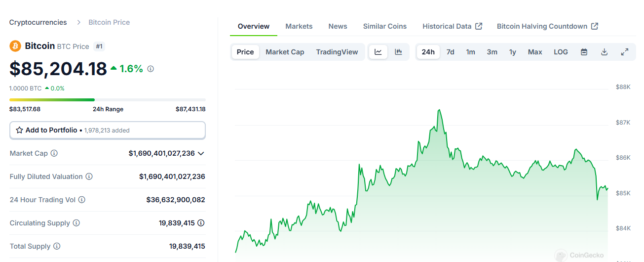The height and width of the screenshot is (262, 644).
Task: Download chart data icon
Action: click(604, 52)
